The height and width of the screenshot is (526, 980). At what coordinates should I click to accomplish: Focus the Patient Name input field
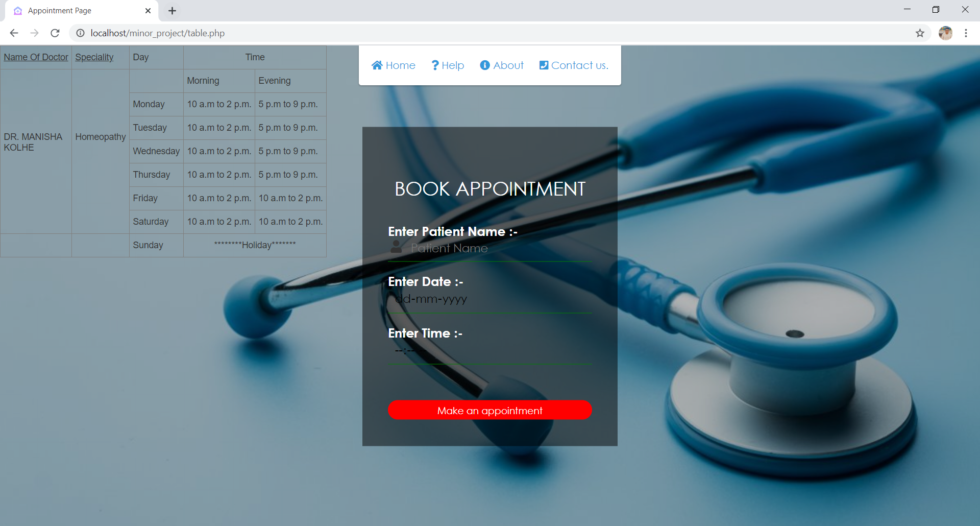coord(490,248)
